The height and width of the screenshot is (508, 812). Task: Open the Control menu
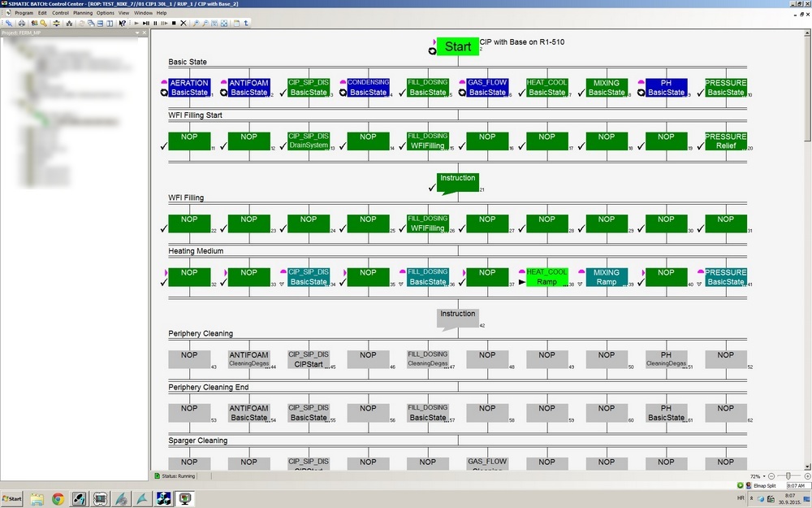point(60,13)
